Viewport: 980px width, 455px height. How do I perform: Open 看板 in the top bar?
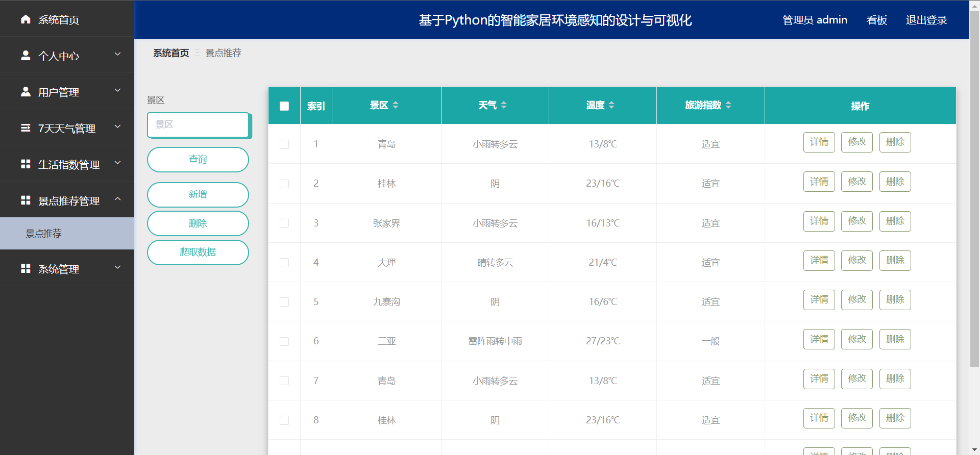876,20
